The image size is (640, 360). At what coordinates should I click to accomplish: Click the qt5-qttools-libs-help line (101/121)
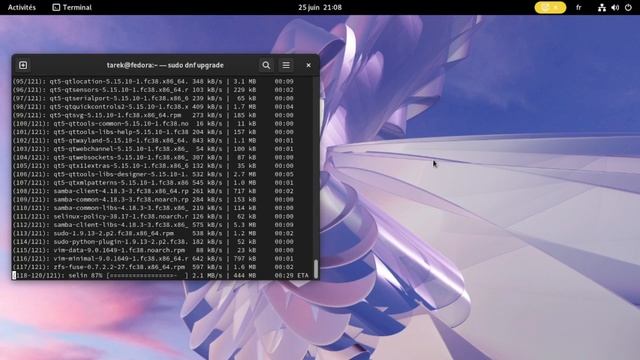pos(153,132)
